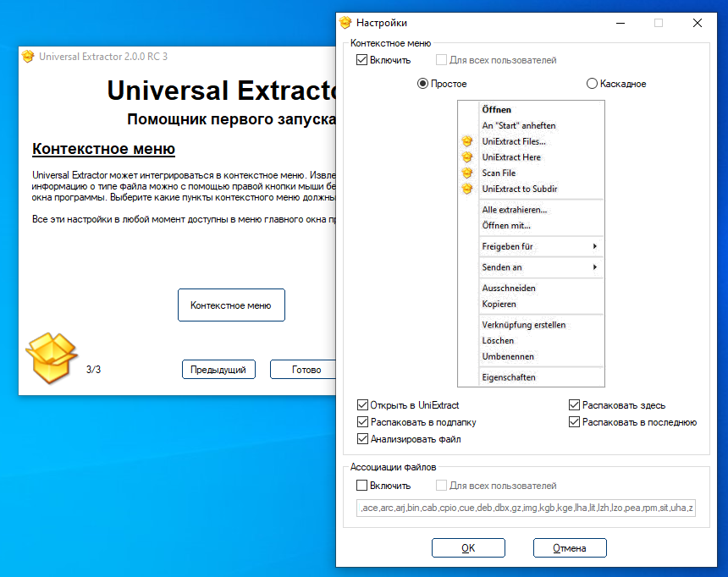The image size is (728, 577).
Task: Click the Ассоциации файлов group label
Action: (394, 467)
